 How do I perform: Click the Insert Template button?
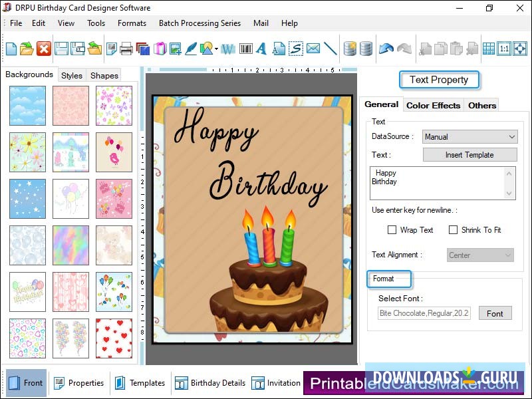470,155
